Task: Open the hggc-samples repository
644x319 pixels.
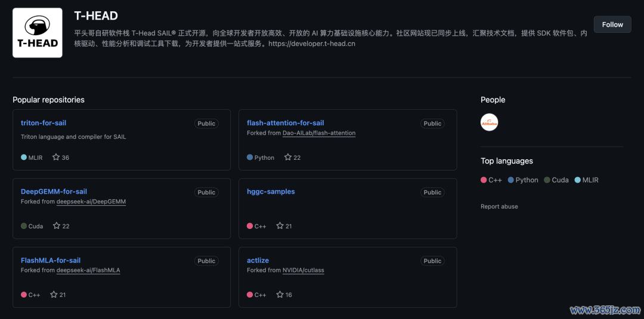Action: [x=271, y=191]
